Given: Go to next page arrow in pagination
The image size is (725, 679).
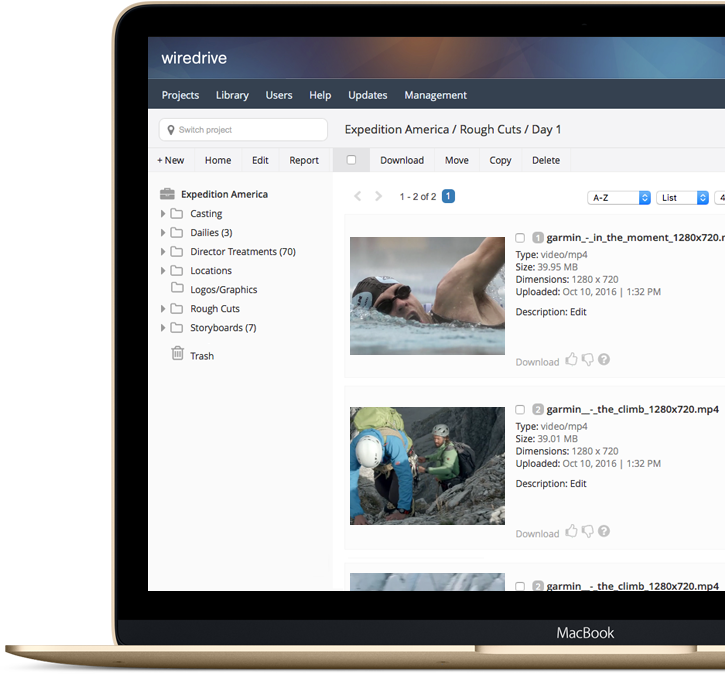Looking at the screenshot, I should [378, 197].
